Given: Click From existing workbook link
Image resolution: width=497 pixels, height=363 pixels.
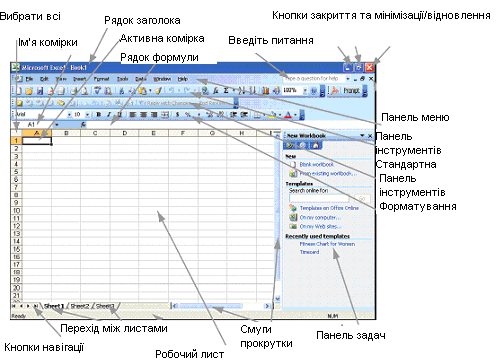Looking at the screenshot, I should [x=328, y=173].
